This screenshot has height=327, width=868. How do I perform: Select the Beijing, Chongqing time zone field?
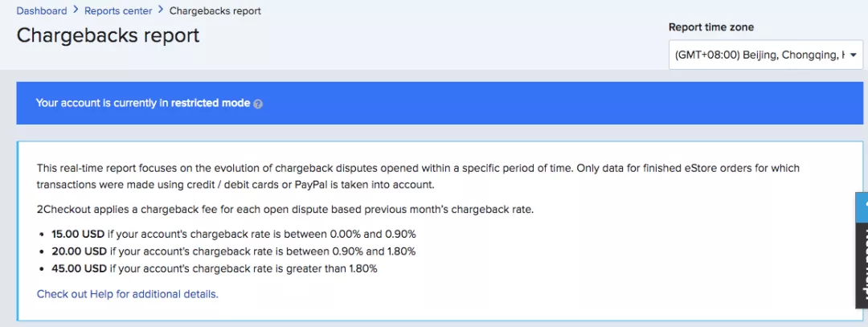pos(758,56)
